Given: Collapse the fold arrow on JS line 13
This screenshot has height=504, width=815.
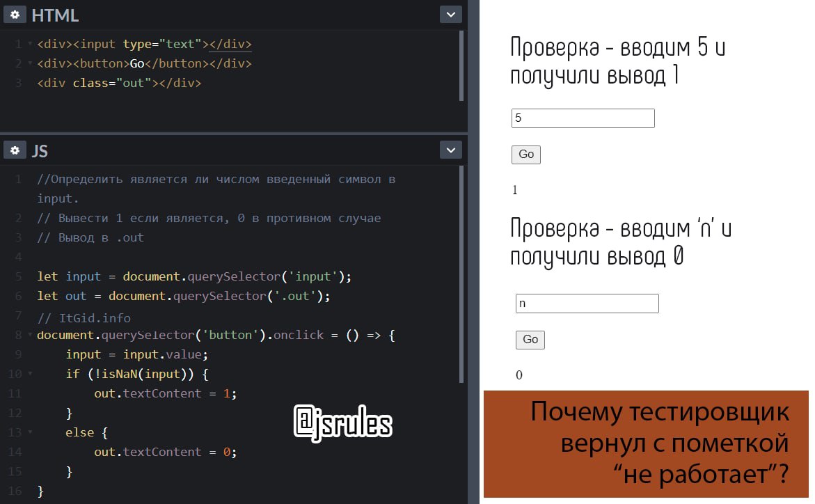Looking at the screenshot, I should point(30,432).
